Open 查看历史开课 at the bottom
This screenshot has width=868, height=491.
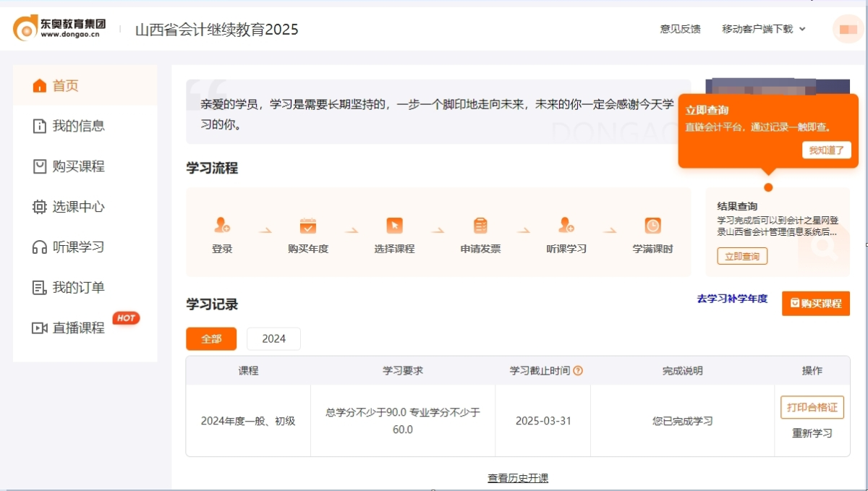[520, 477]
